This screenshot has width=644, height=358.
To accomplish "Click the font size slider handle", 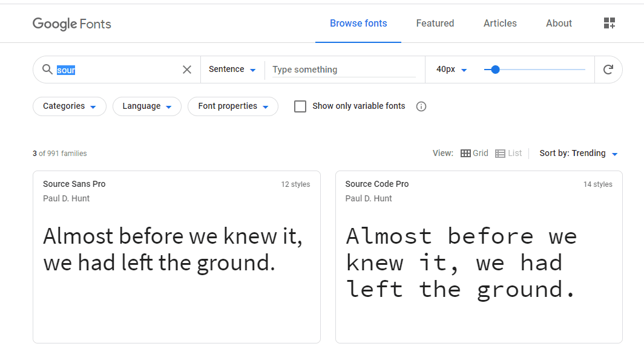I will pos(495,70).
